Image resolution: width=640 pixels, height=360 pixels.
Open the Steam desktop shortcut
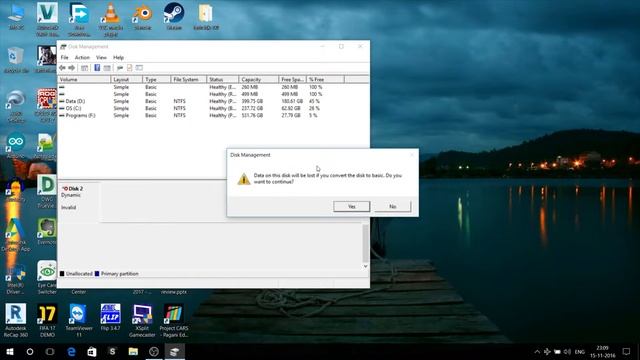174,16
